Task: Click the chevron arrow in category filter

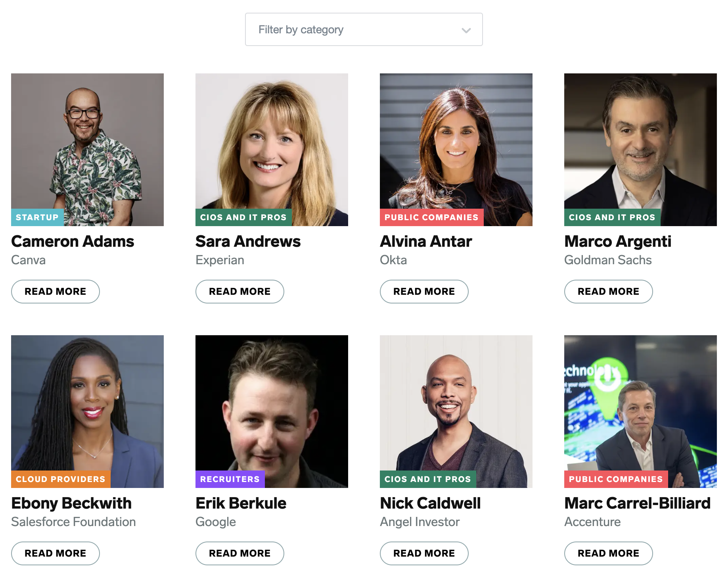Action: point(466,31)
